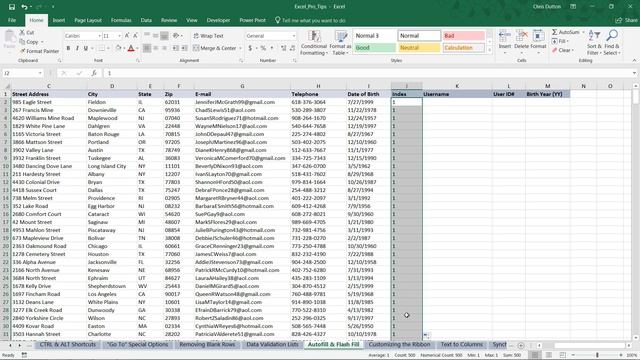Open the General number format dropdown

coord(293,36)
